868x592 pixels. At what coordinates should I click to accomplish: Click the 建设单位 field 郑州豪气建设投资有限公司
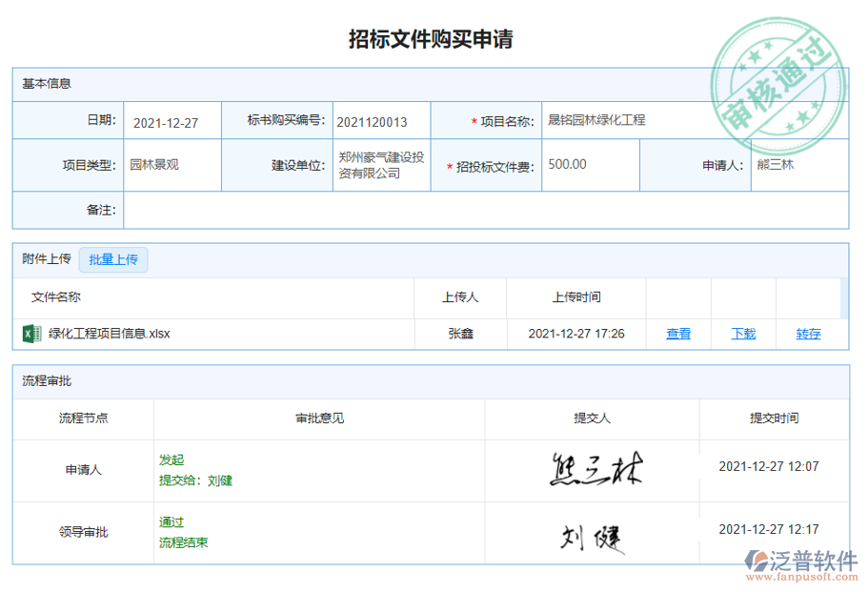point(381,166)
